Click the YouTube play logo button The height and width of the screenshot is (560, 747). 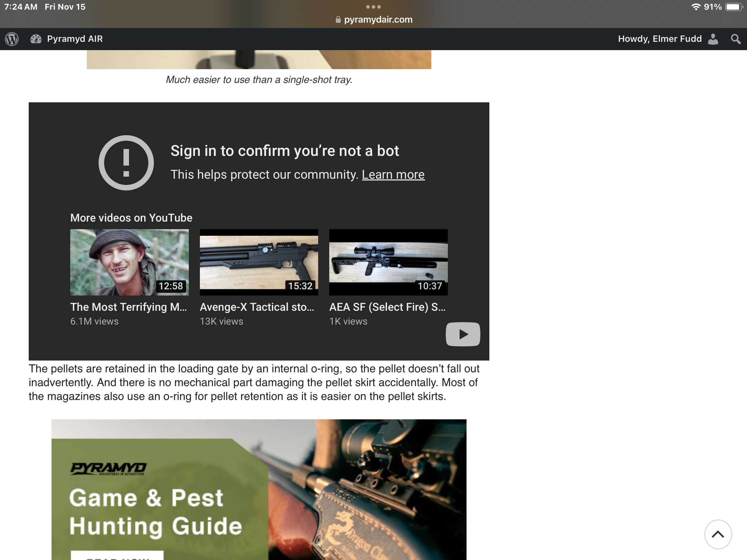(x=463, y=334)
